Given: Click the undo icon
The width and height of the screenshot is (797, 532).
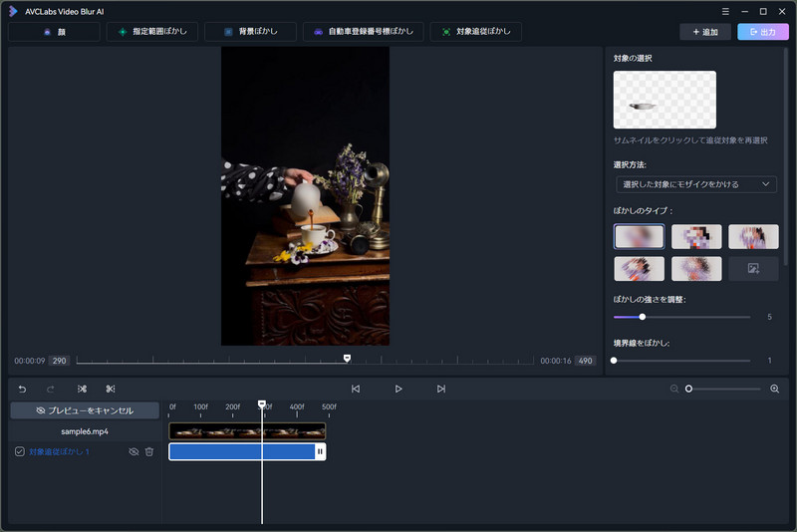Looking at the screenshot, I should (x=22, y=389).
